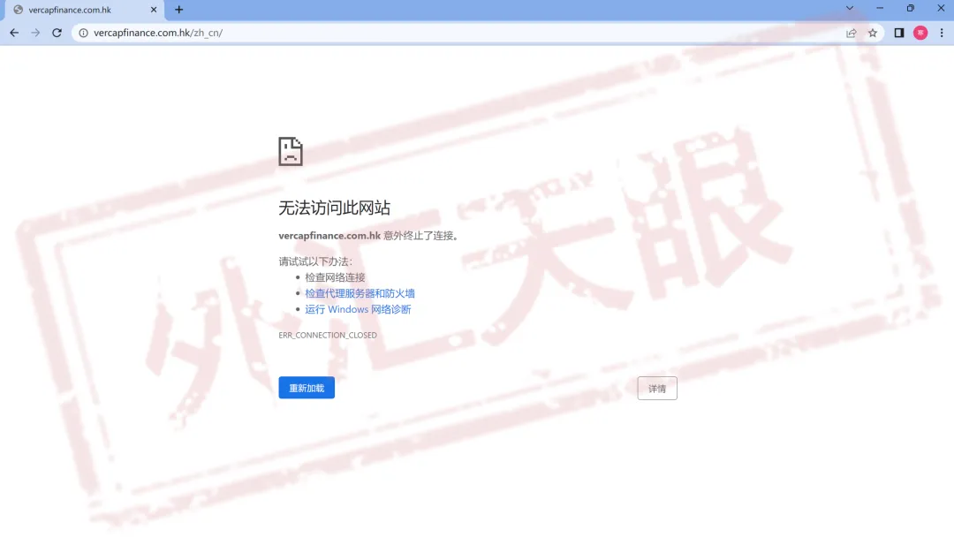Click the forward navigation arrow

point(35,33)
